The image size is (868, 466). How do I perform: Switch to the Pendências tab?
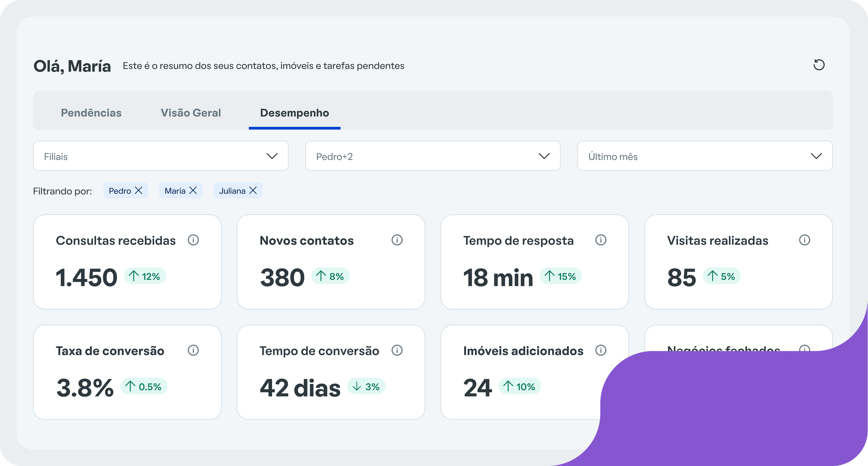[x=91, y=113]
